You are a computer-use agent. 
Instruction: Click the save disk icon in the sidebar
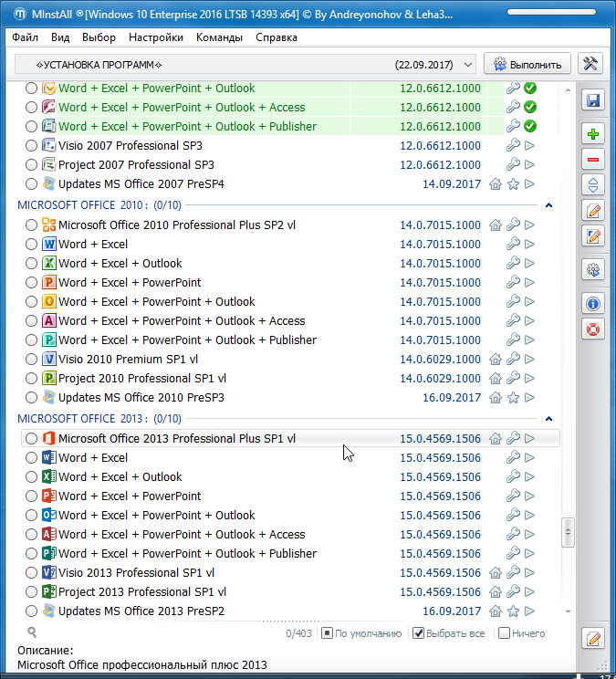tap(592, 100)
